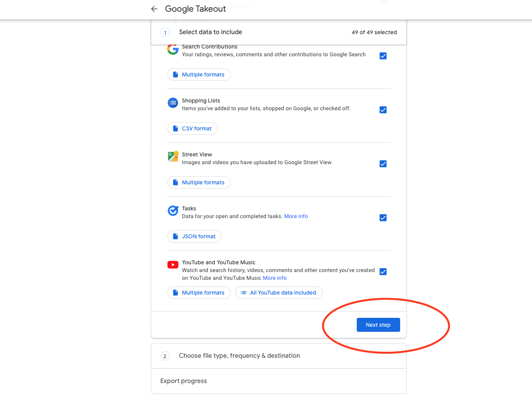This screenshot has width=532, height=397.
Task: Click the Tasks heading text
Action: 189,208
